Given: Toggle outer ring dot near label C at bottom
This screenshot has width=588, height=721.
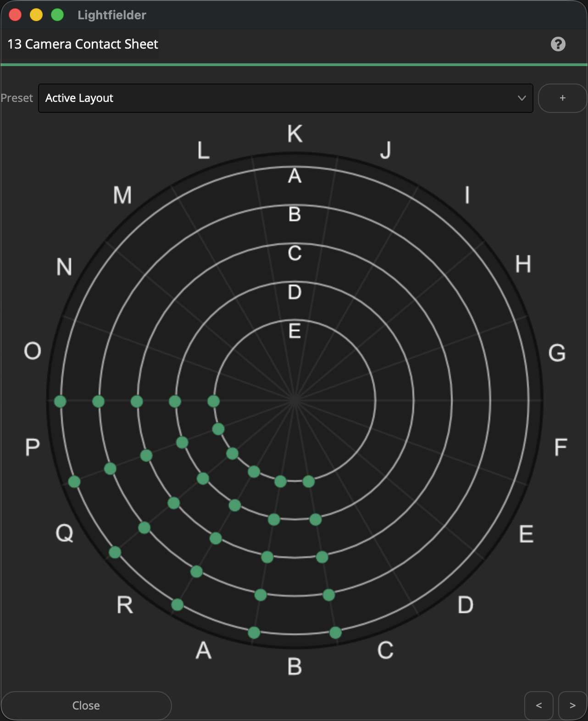Looking at the screenshot, I should point(335,633).
